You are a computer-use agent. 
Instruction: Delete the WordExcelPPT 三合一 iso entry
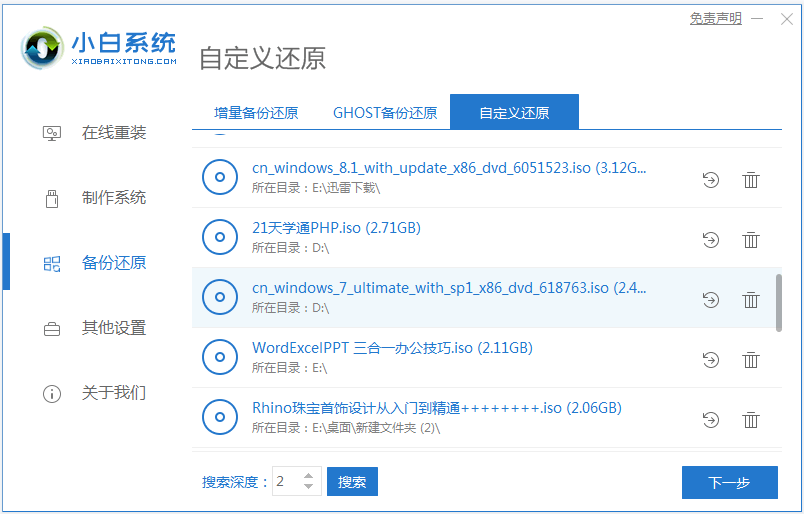[751, 360]
